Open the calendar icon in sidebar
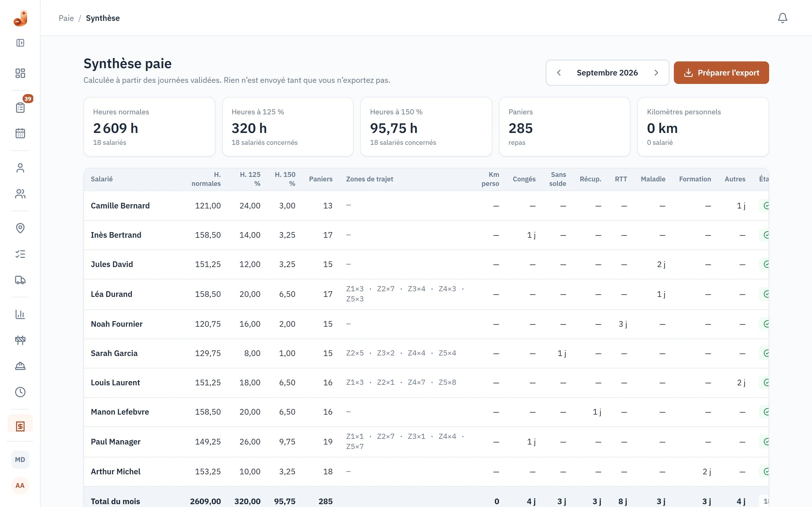The width and height of the screenshot is (812, 507). pyautogui.click(x=20, y=133)
